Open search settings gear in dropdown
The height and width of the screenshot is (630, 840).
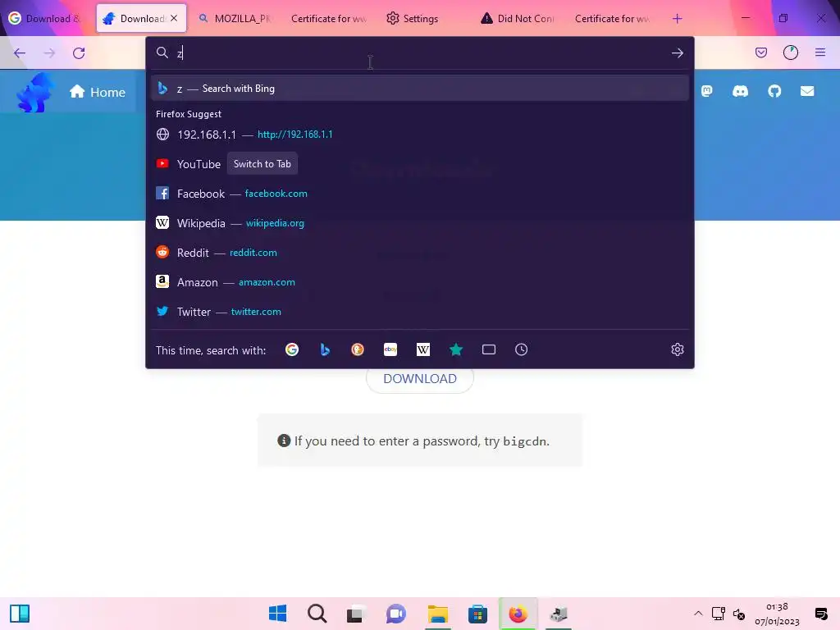(x=677, y=349)
